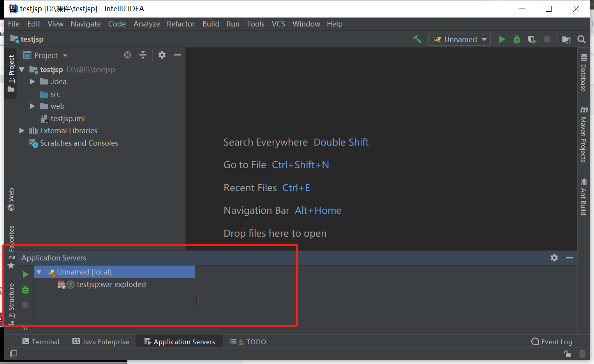Open the View menu
This screenshot has height=364, width=594.
pos(55,24)
